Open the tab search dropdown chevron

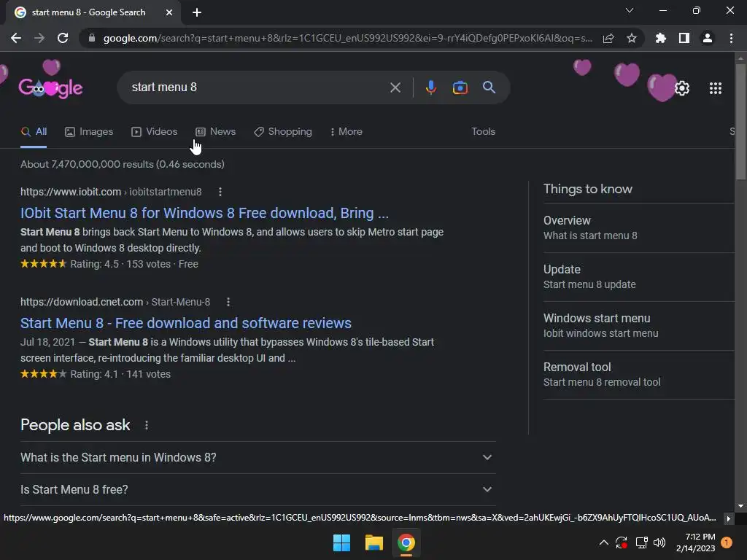630,10
